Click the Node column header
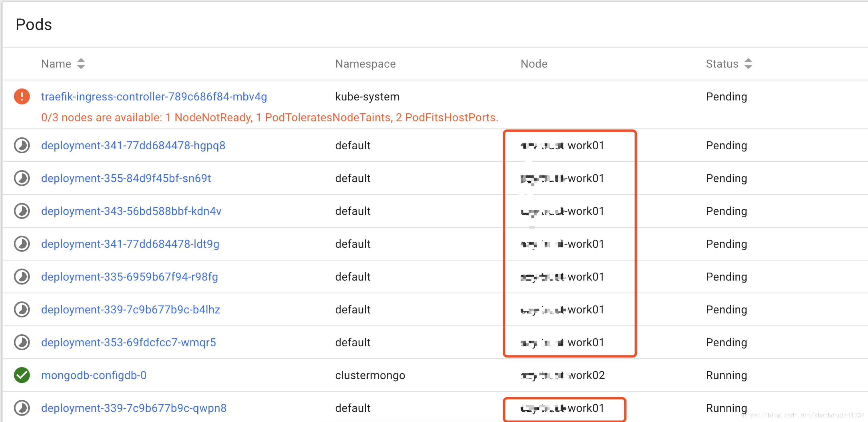The image size is (868, 422). (x=534, y=64)
